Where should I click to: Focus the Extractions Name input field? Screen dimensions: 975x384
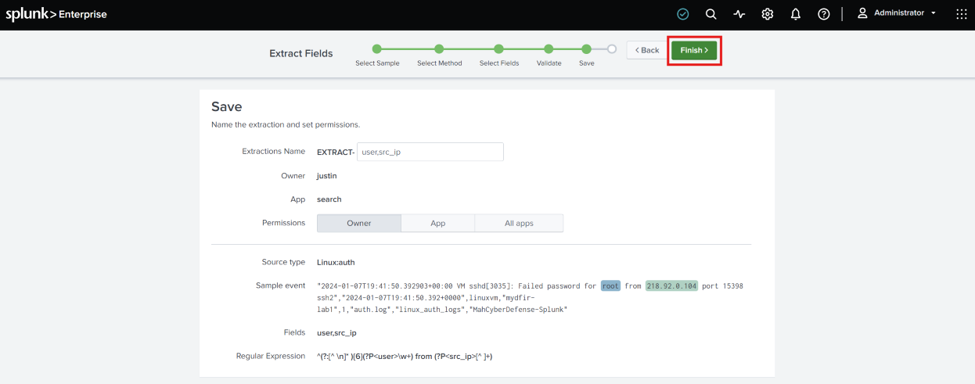click(430, 152)
